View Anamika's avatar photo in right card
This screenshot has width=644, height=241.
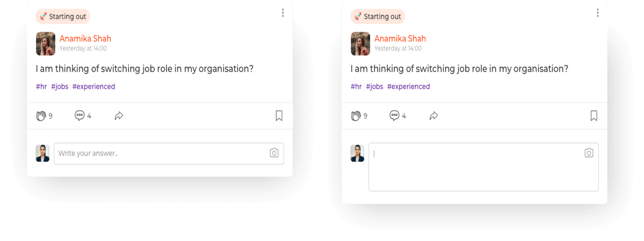361,43
